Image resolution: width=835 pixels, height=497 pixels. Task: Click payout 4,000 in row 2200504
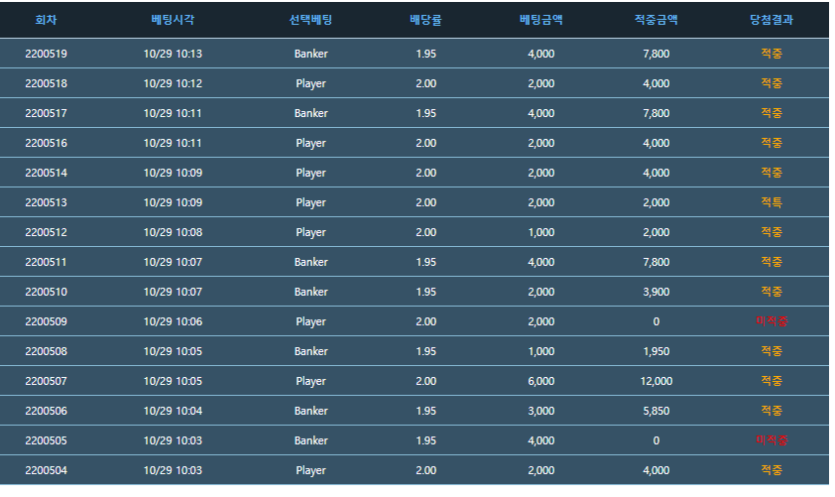(656, 471)
